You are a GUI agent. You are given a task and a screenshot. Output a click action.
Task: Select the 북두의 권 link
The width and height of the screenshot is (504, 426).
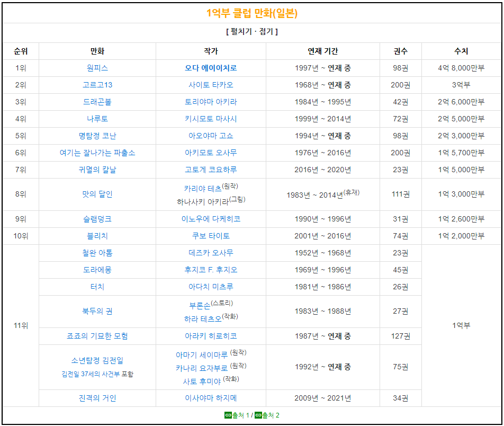97,311
